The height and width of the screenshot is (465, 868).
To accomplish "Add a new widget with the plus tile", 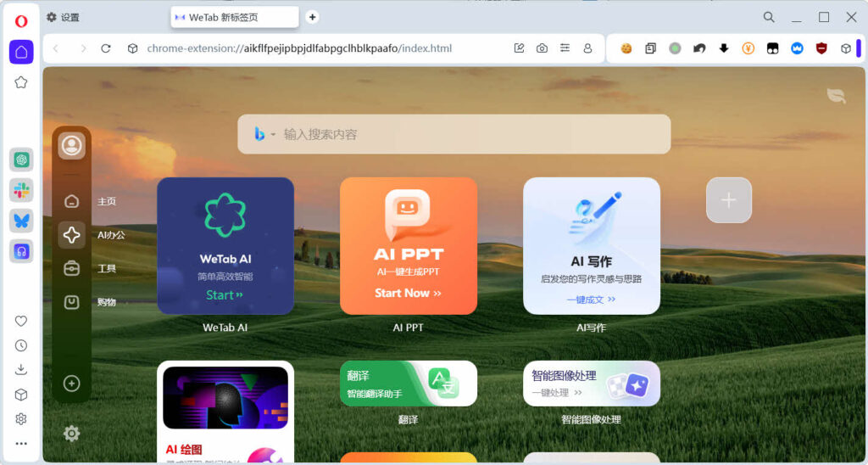I will (x=728, y=200).
